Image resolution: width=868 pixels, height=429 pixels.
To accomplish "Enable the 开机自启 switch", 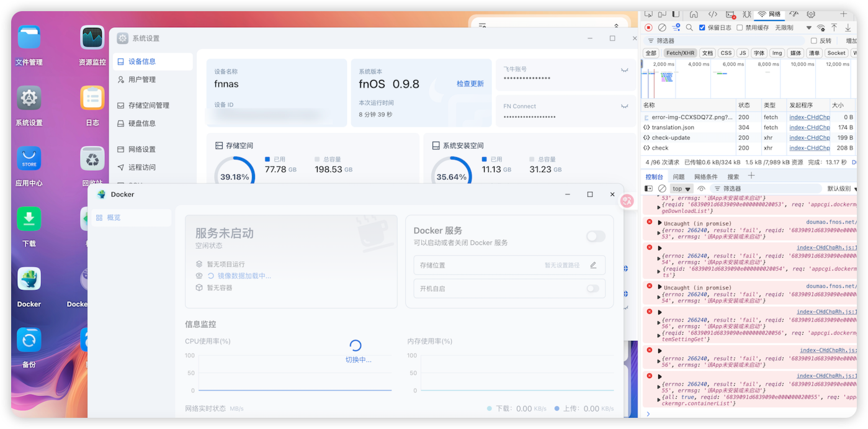I will tap(593, 289).
